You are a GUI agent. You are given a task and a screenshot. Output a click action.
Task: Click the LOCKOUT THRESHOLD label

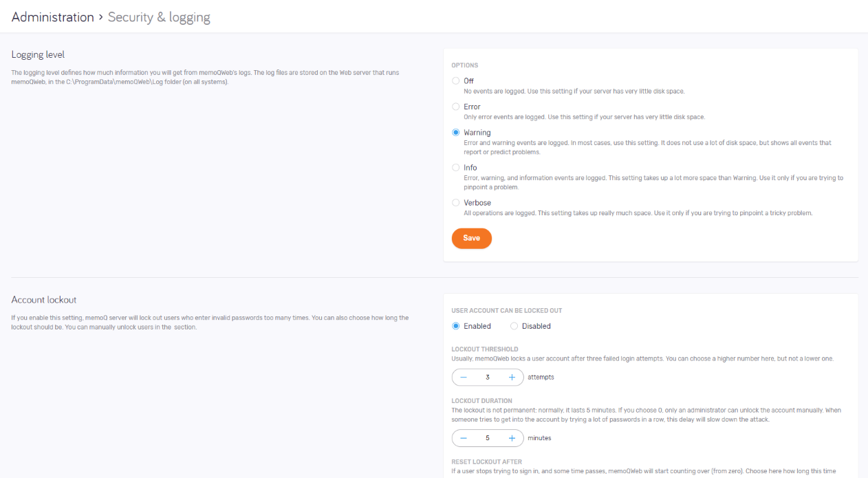485,349
